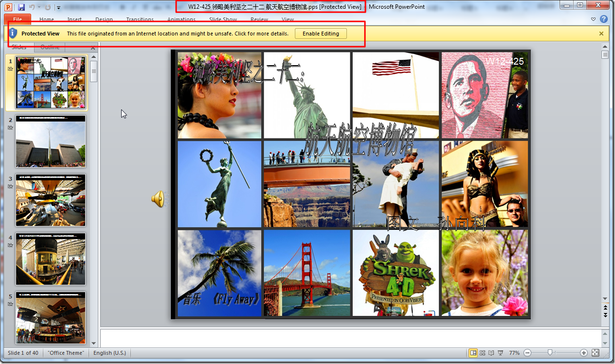Screen dimensions: 615x364
Task: Click the PowerPoint application logo icon
Action: click(9, 7)
